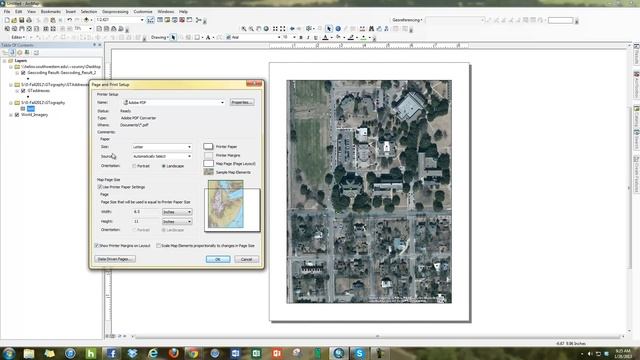Click the Italic formatting icon
Screen dimensions: 640x360
[308, 38]
